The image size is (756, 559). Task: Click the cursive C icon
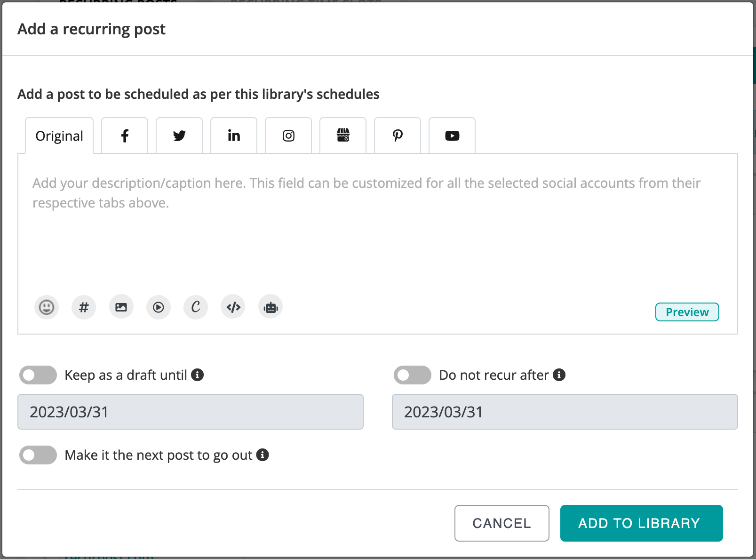(196, 307)
